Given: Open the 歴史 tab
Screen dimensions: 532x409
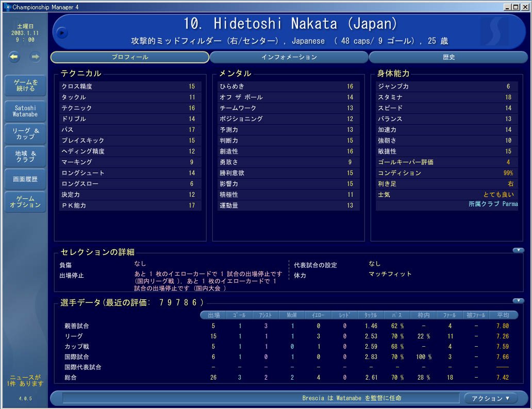Looking at the screenshot, I should click(x=448, y=57).
